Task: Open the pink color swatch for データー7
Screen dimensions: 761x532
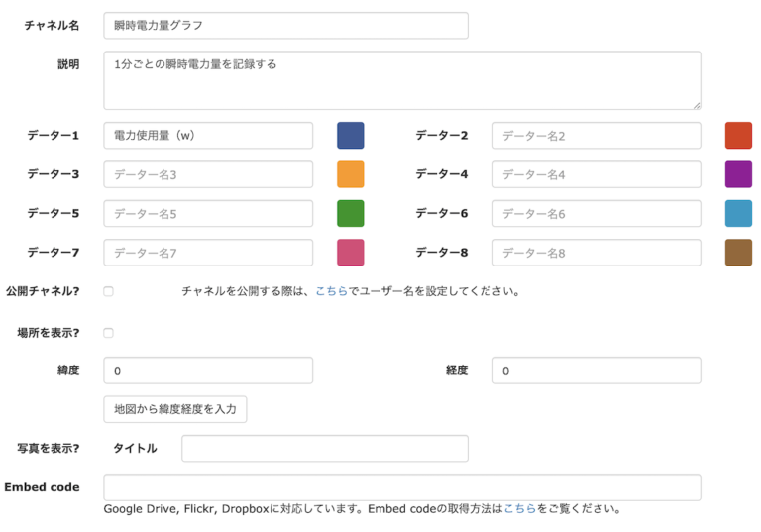Action: pos(350,253)
